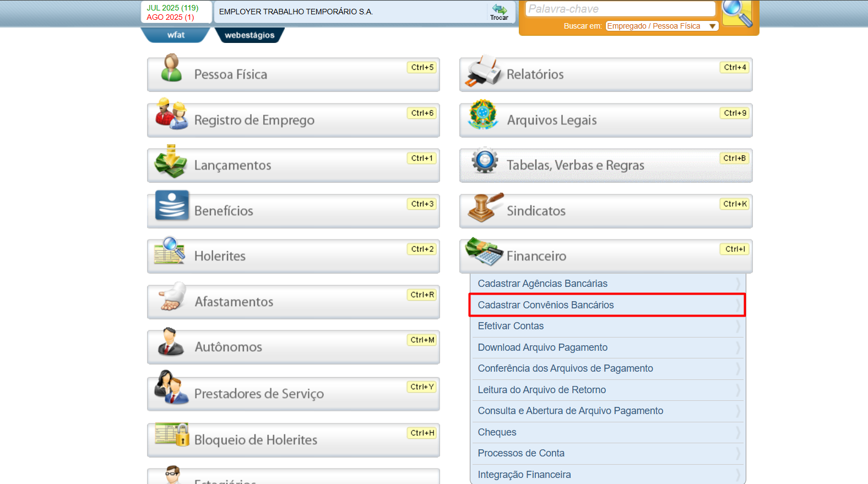Image resolution: width=868 pixels, height=484 pixels.
Task: Click the Benefícios blue icon
Action: coord(172,205)
